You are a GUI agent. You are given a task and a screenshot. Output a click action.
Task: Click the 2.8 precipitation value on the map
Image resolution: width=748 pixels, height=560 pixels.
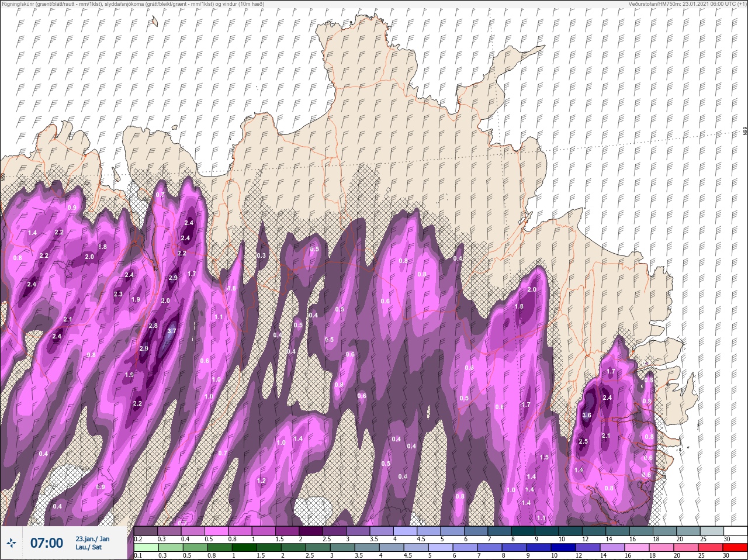point(153,326)
